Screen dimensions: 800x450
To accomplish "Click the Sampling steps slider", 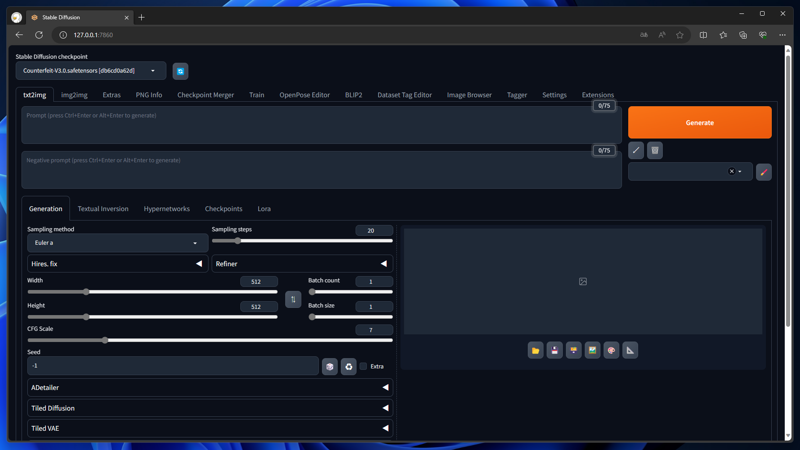I will point(302,241).
